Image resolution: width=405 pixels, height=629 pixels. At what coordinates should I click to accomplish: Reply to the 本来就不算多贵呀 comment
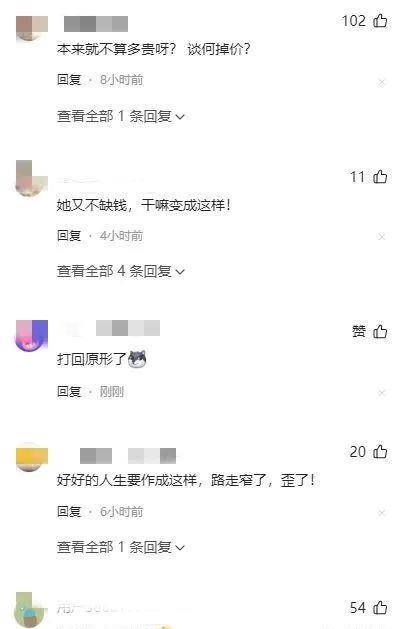click(69, 80)
